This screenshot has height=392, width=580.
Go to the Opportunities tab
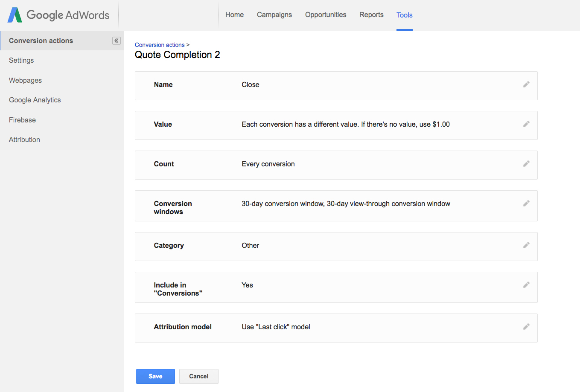click(x=326, y=15)
